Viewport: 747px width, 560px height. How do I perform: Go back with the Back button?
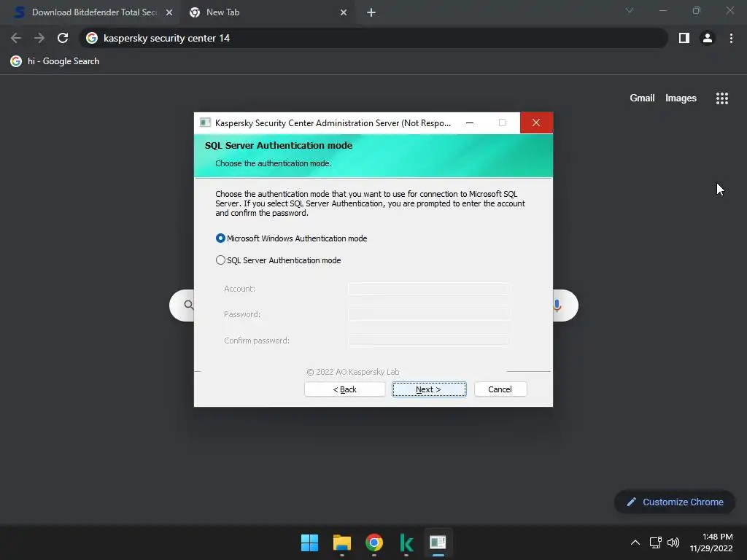(345, 389)
